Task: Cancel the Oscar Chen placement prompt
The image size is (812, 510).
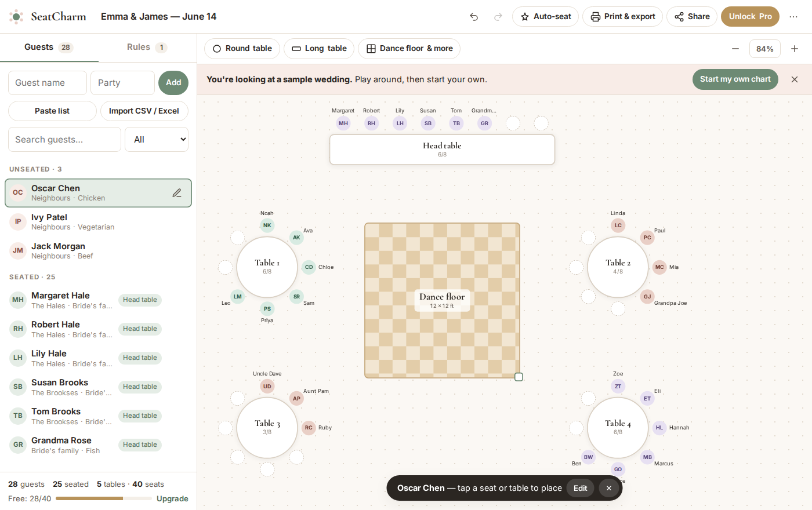Action: [608, 488]
